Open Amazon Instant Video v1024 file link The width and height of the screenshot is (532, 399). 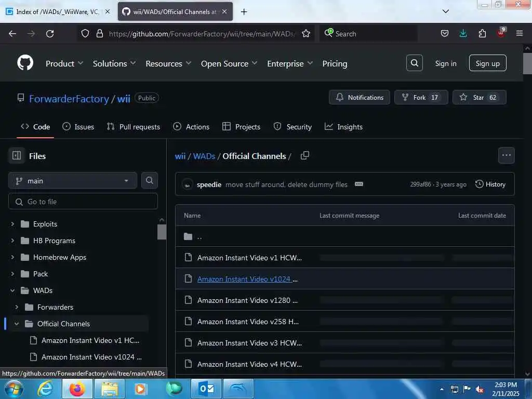pos(247,279)
